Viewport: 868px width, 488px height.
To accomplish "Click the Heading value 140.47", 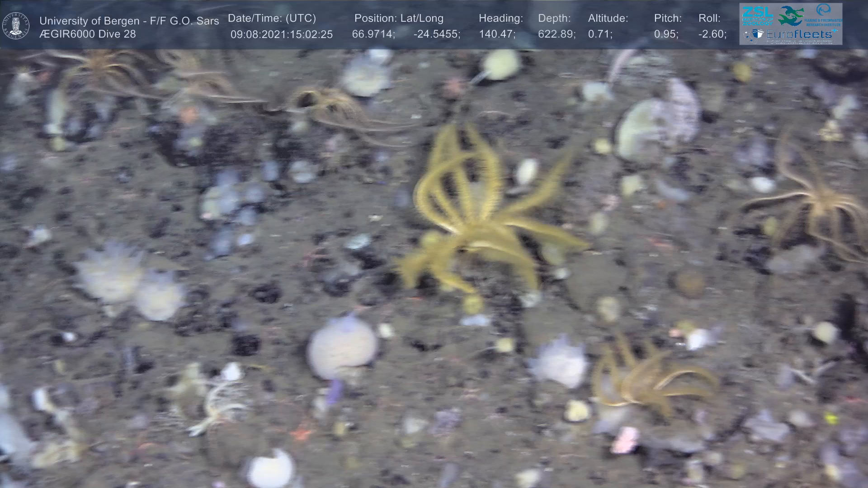I will pos(497,34).
